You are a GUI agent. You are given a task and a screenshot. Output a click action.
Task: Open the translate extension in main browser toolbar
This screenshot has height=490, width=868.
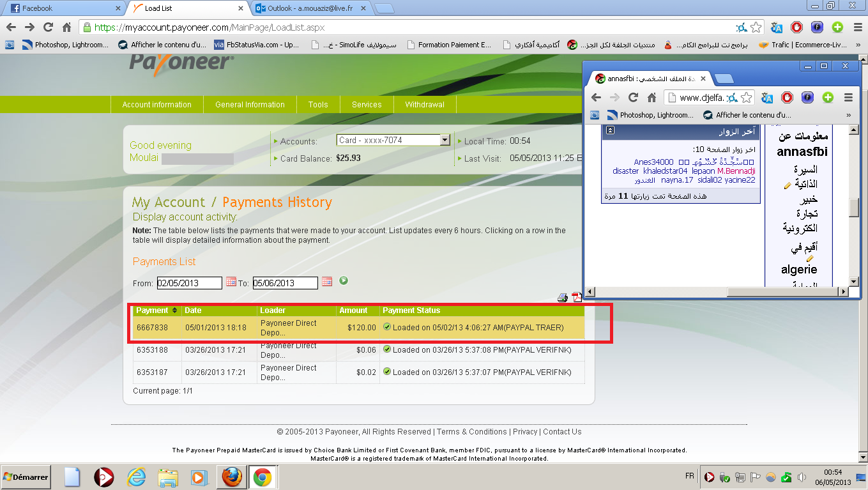pos(777,27)
